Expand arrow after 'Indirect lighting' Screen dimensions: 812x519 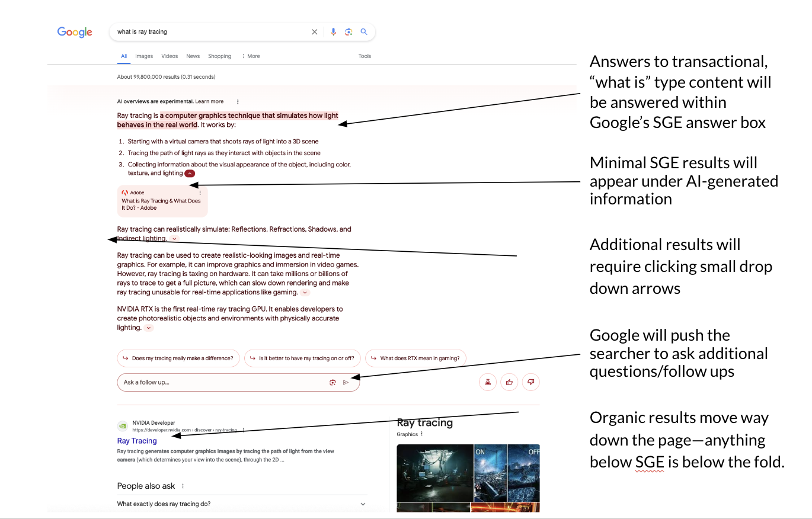point(174,239)
